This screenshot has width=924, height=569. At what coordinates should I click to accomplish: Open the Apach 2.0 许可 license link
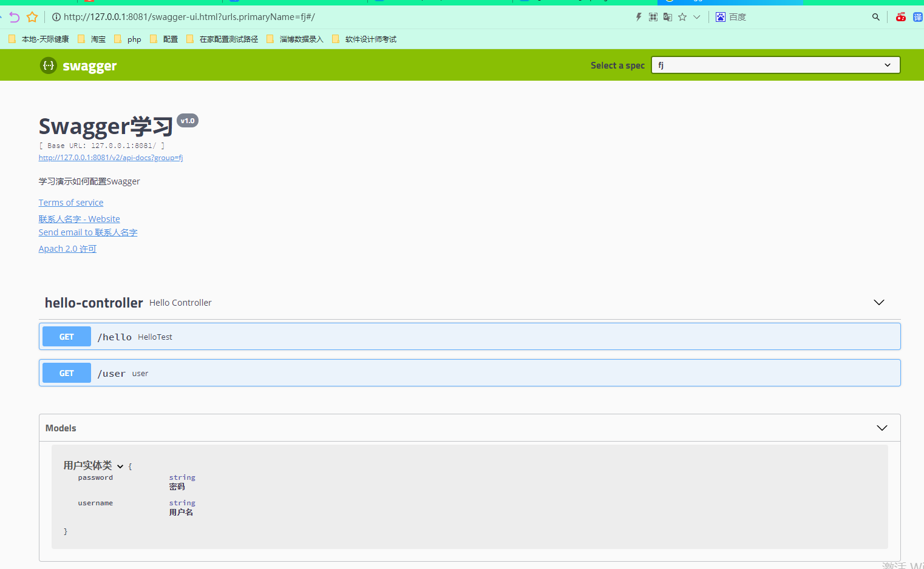click(67, 249)
